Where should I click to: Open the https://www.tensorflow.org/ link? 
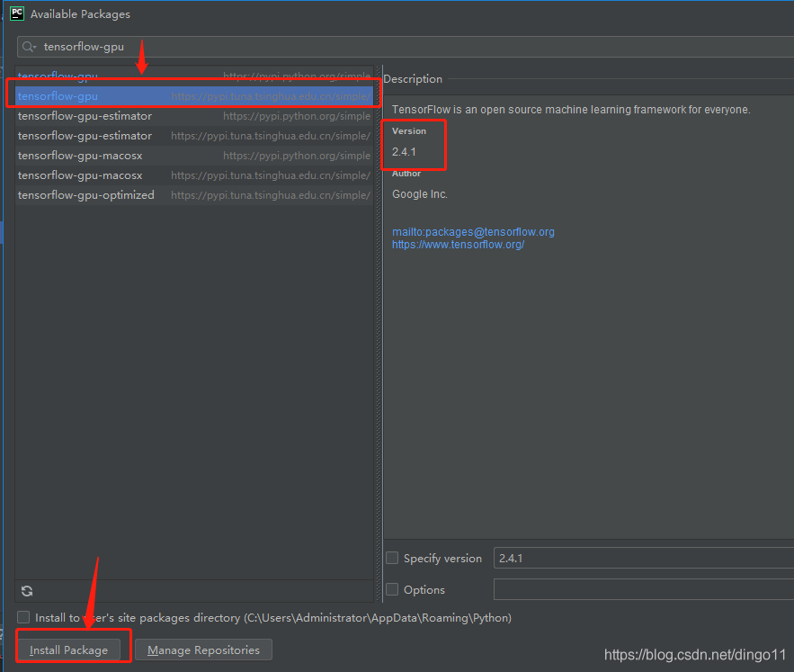coord(458,245)
